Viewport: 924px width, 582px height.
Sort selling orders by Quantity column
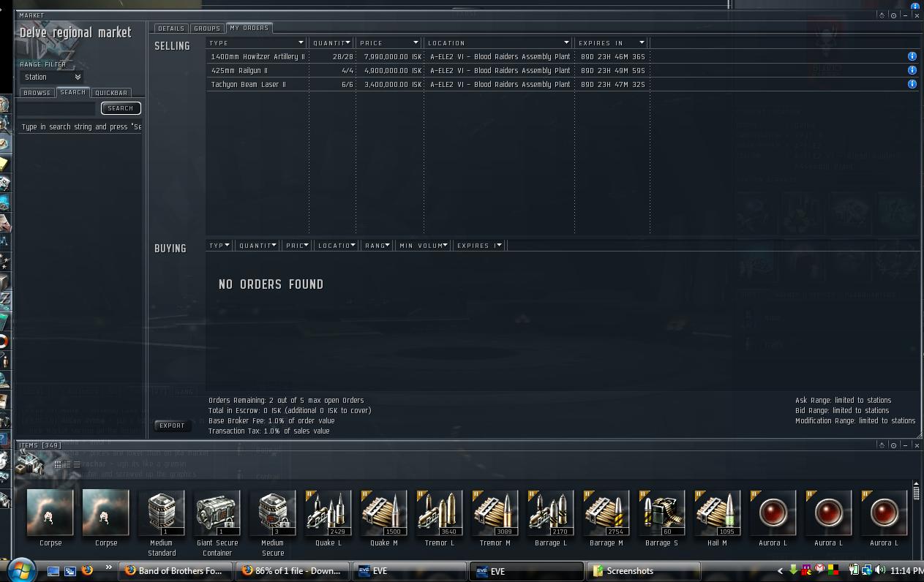(x=331, y=42)
